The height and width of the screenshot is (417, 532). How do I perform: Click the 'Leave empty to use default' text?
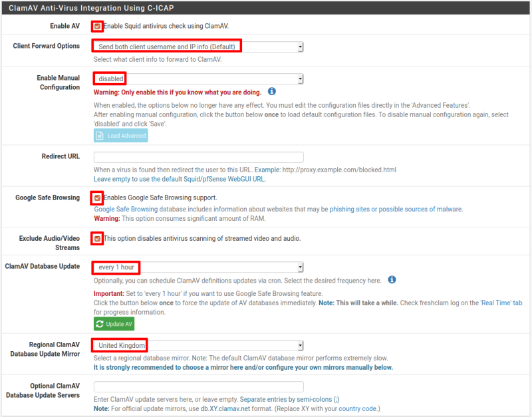(180, 179)
